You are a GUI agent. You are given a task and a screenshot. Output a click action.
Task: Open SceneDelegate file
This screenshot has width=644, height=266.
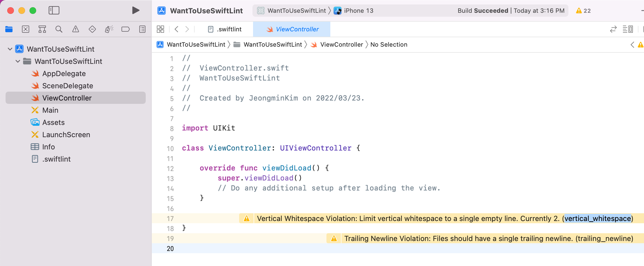click(x=68, y=86)
